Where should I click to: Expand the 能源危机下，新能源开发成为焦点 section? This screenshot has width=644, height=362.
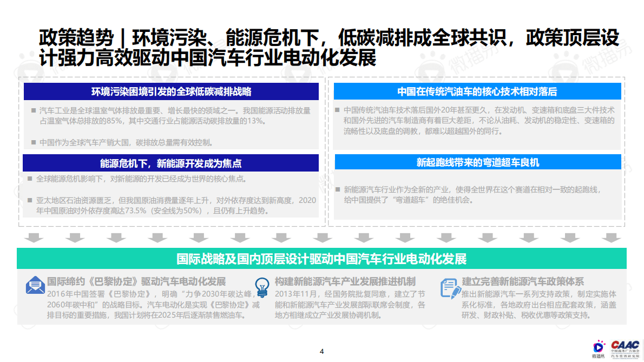pos(170,160)
